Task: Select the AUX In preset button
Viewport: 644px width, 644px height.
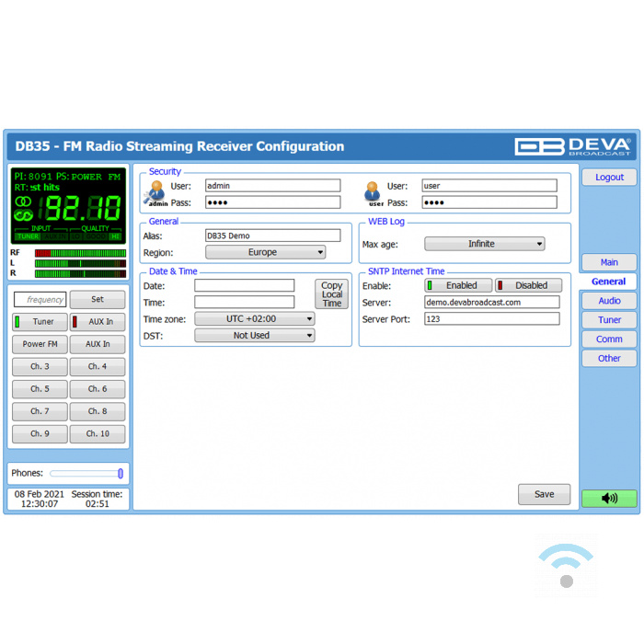Action: tap(98, 344)
